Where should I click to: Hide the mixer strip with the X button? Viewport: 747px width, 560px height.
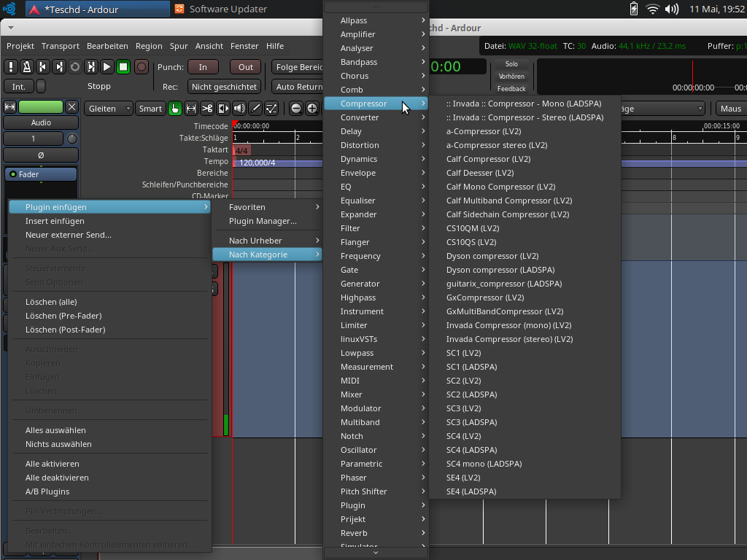[72, 107]
